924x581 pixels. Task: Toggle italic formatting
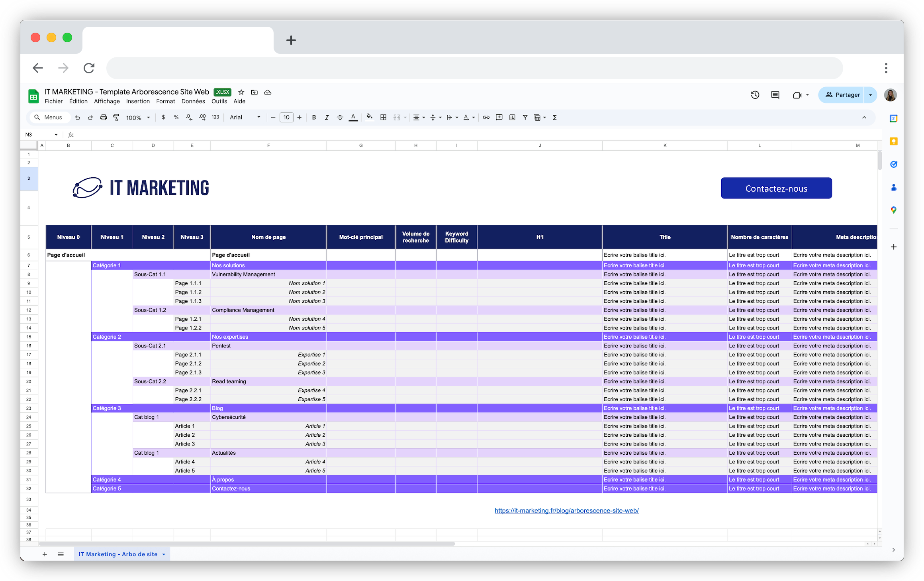pos(327,118)
